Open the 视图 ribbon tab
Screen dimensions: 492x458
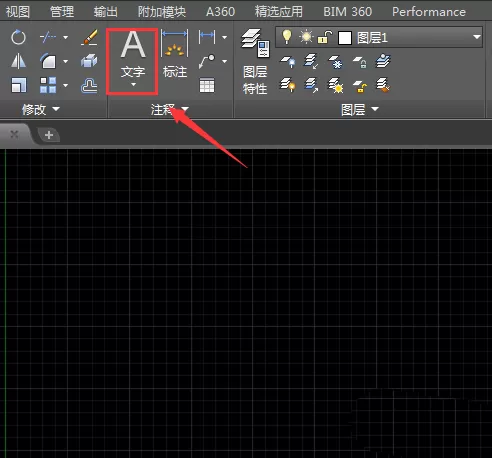coord(18,12)
